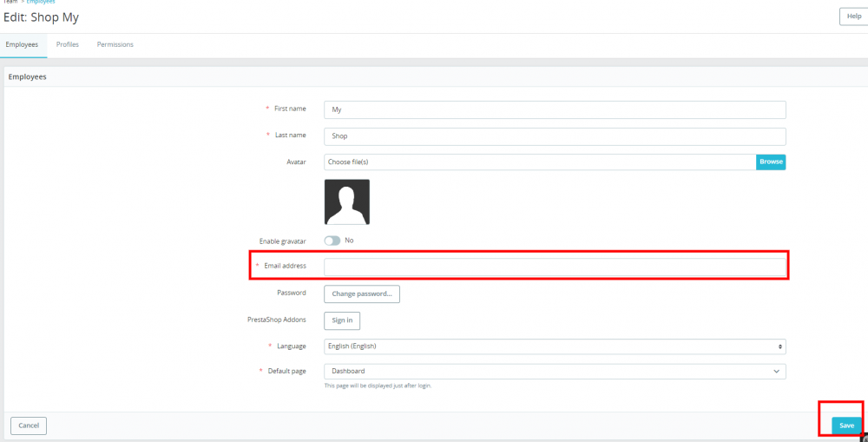Open the Language dropdown

pyautogui.click(x=555, y=346)
